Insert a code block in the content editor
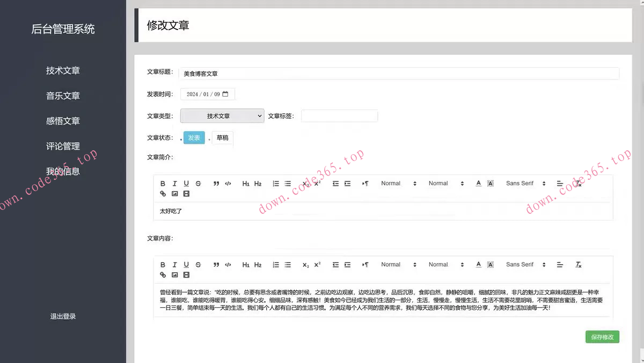 pyautogui.click(x=228, y=264)
